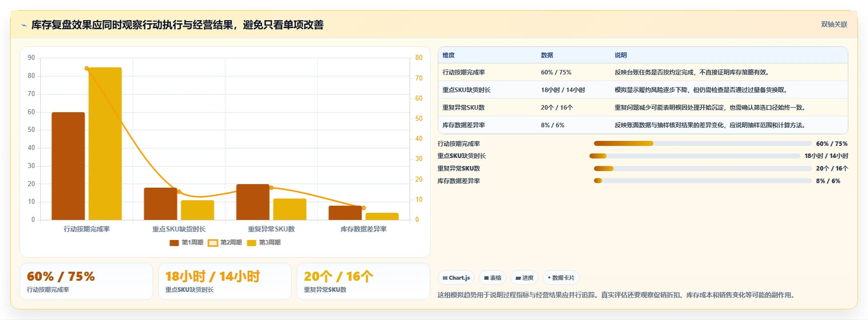Select the 行动按期完成率 table row name

click(463, 72)
